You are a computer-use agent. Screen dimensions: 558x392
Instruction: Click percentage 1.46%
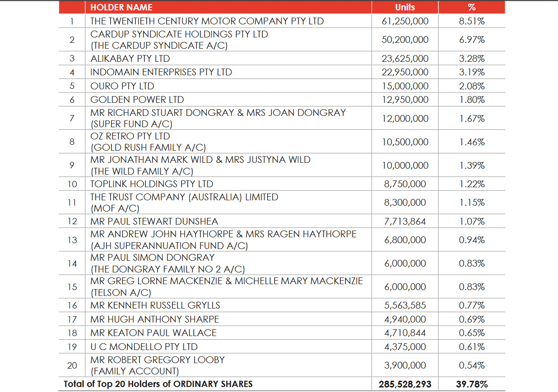(x=472, y=142)
